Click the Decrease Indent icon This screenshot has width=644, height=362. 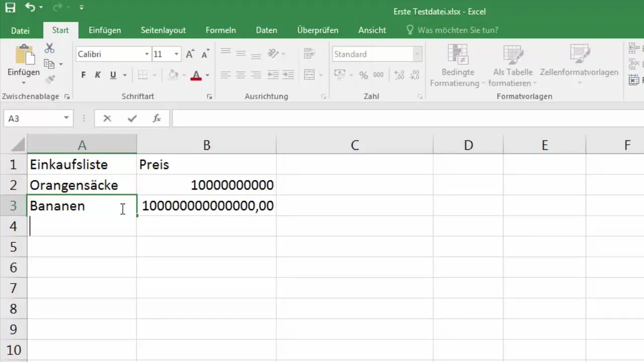tap(273, 75)
